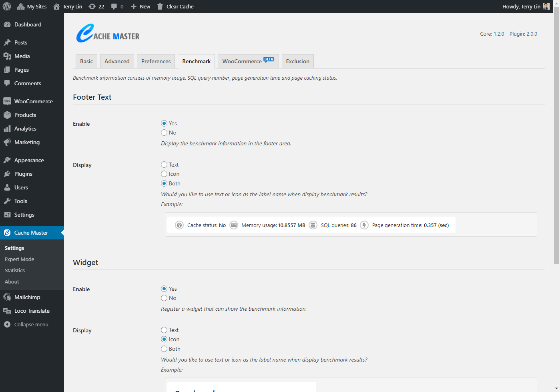Open the WooCommerce BETA tab
The height and width of the screenshot is (392, 560).
tap(248, 61)
